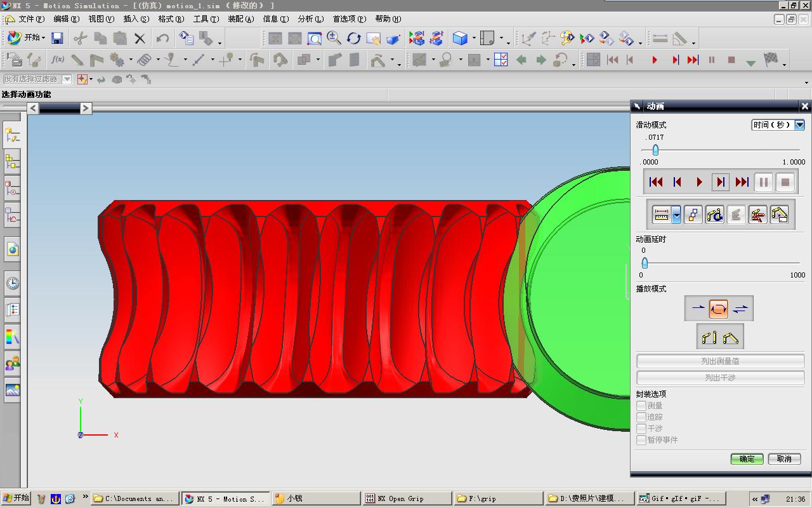Click the time slider handle at .0717
The height and width of the screenshot is (508, 812).
(655, 150)
